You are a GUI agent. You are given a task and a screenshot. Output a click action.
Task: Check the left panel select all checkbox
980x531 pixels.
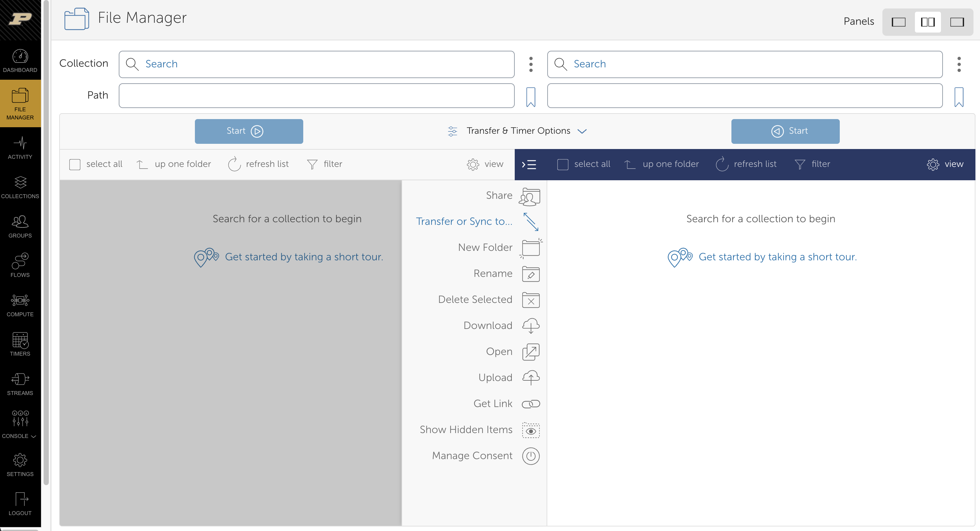[x=75, y=164]
